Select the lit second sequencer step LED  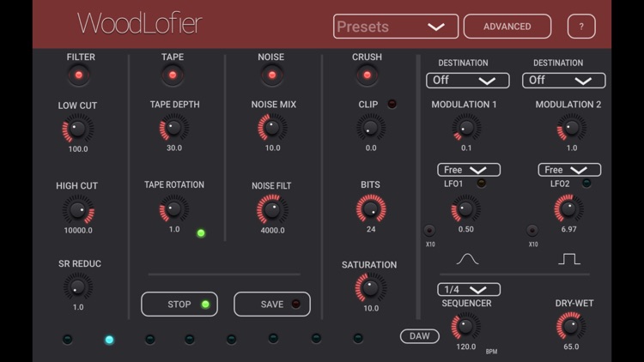point(109,340)
